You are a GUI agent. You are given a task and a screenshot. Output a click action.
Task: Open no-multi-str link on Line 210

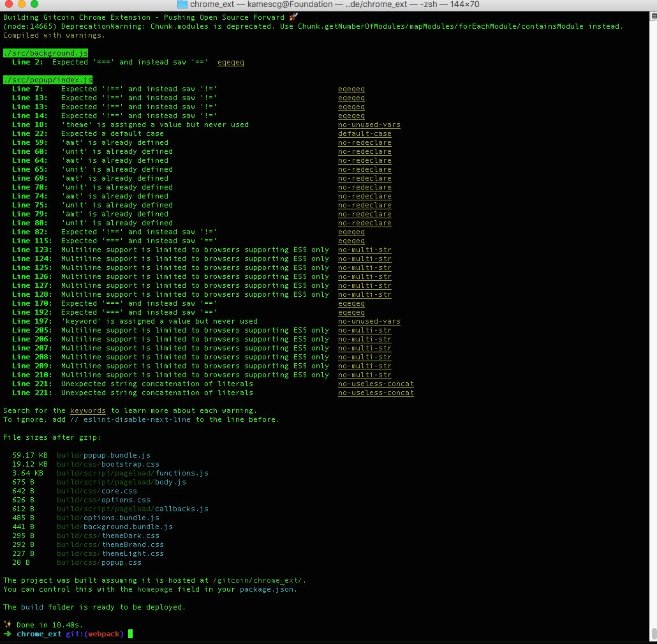tap(364, 375)
